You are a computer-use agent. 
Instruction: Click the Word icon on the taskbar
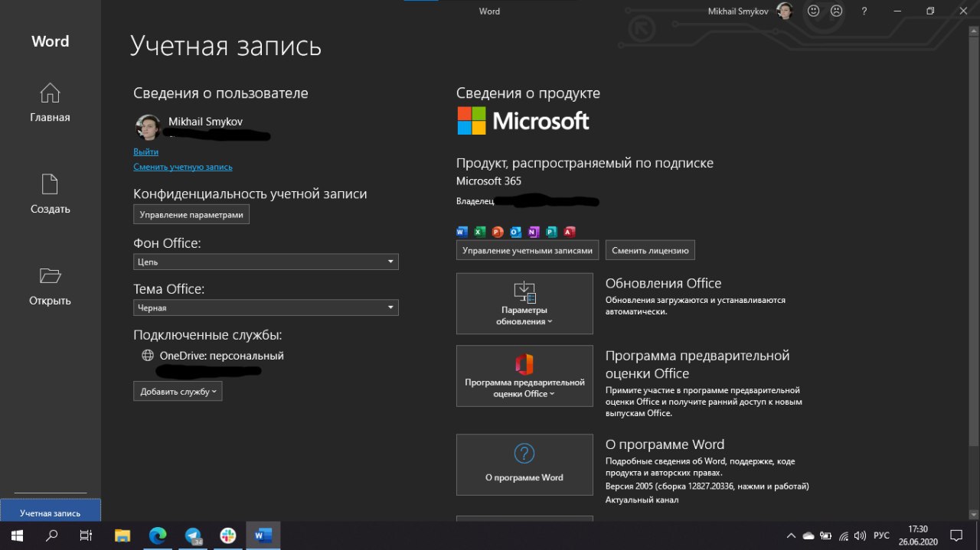point(263,535)
